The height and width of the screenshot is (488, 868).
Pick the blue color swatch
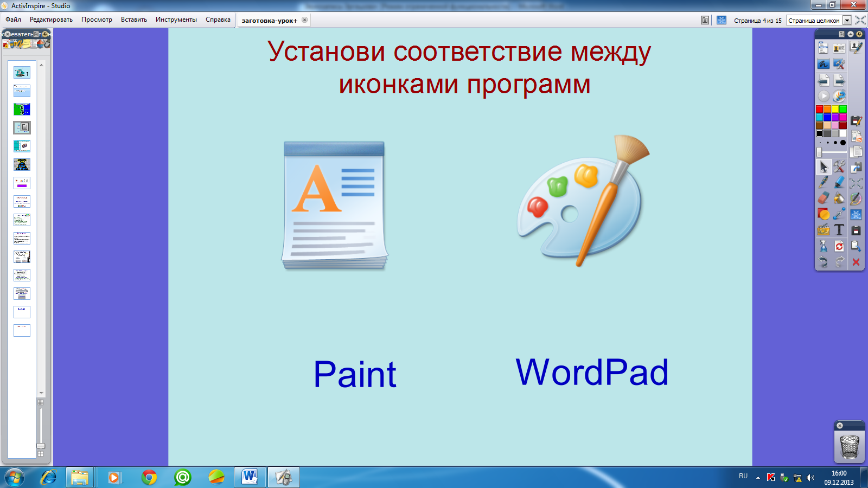827,117
